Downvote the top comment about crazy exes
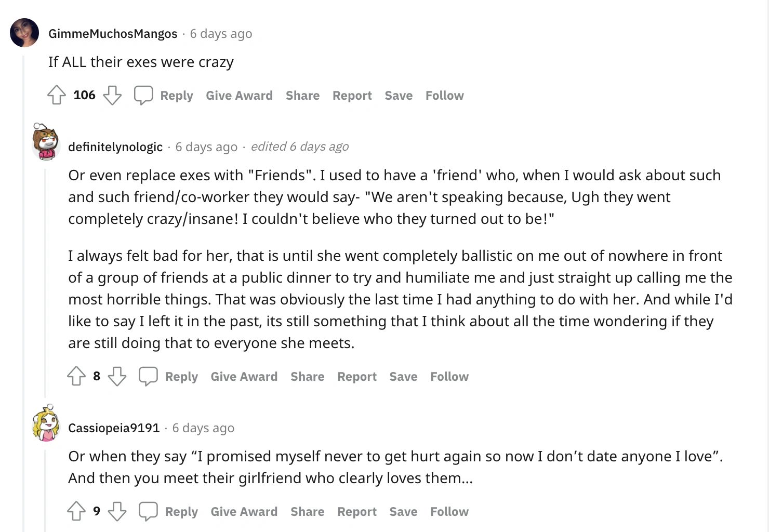Viewport: 769px width, 532px height. [112, 96]
